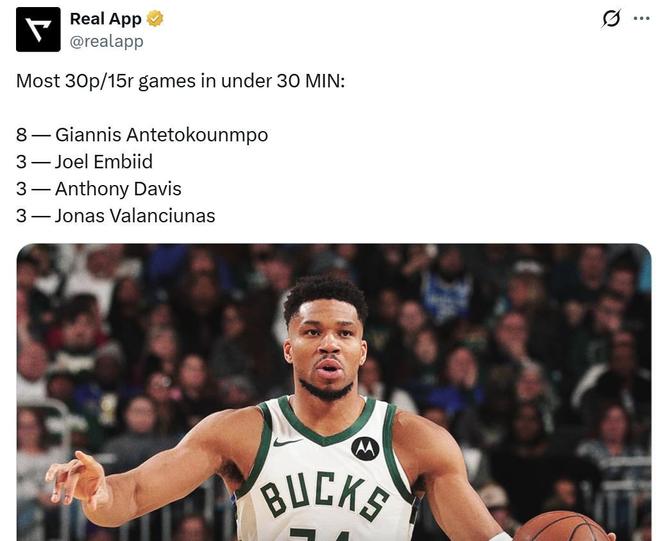Click the Joel Embiid stat line
The image size is (660, 541).
(84, 162)
